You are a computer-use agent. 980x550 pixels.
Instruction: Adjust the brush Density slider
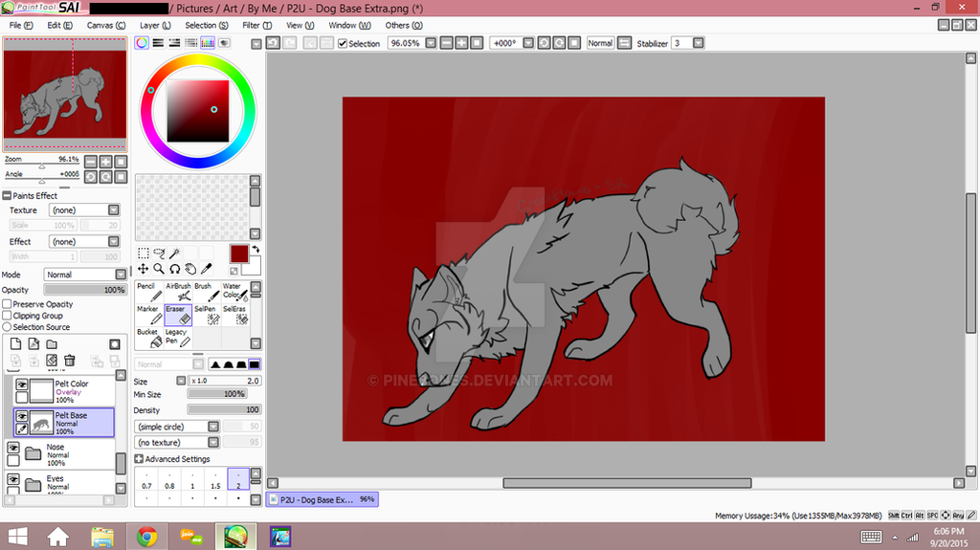coord(224,410)
